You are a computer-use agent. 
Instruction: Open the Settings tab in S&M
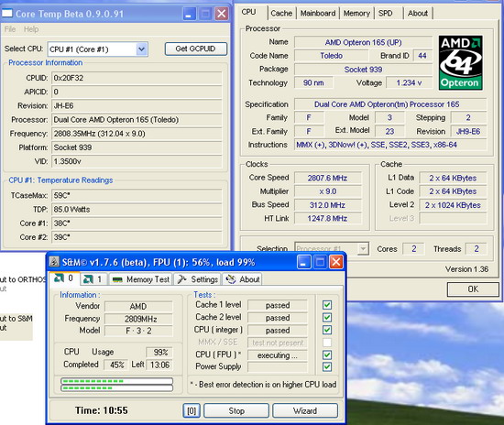pyautogui.click(x=198, y=279)
